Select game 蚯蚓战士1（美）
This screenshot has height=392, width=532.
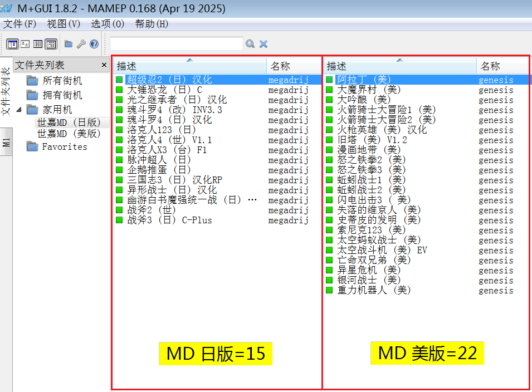point(372,180)
